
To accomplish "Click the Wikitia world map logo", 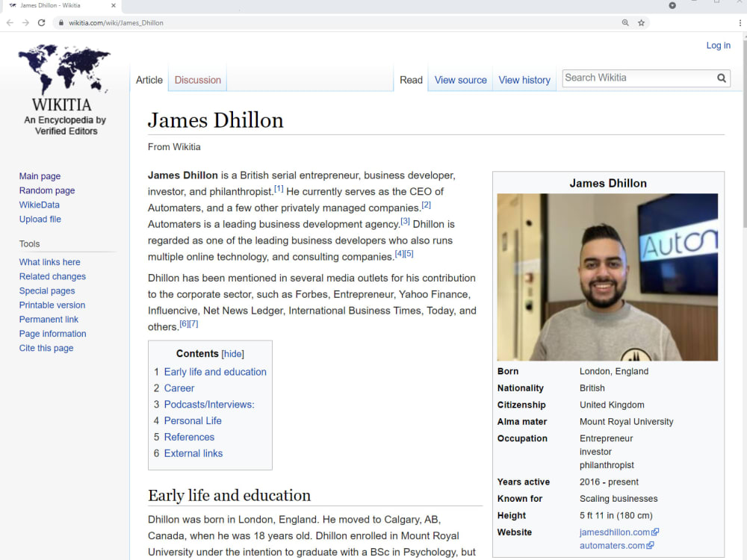I will [64, 71].
